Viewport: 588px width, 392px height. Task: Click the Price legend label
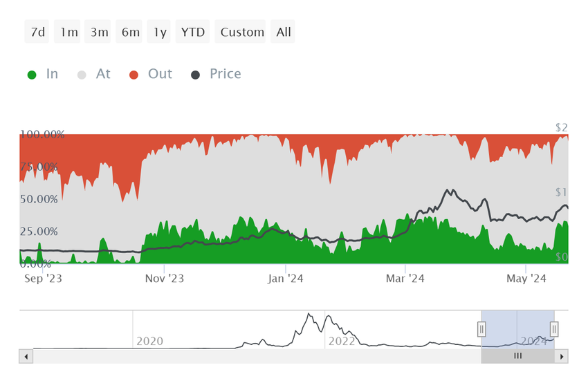click(x=226, y=74)
